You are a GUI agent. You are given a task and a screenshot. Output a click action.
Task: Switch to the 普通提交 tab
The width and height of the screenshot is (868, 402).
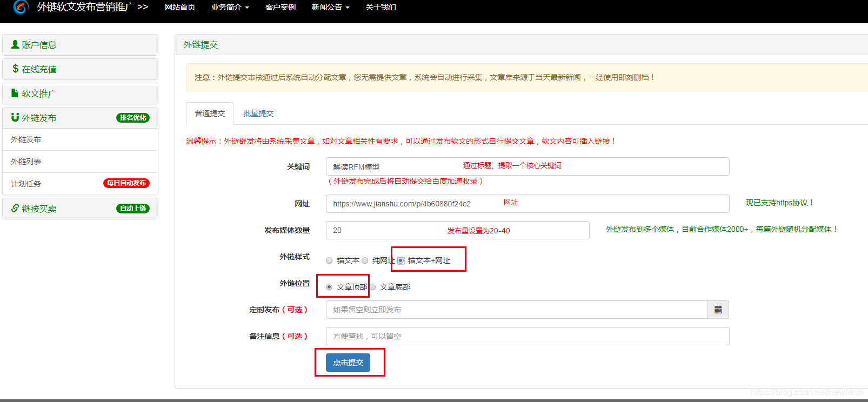tap(210, 113)
